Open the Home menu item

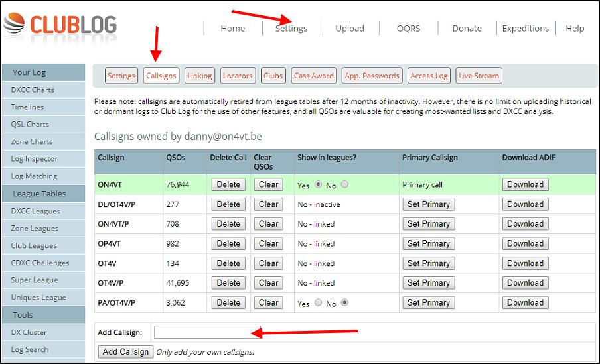click(x=233, y=29)
